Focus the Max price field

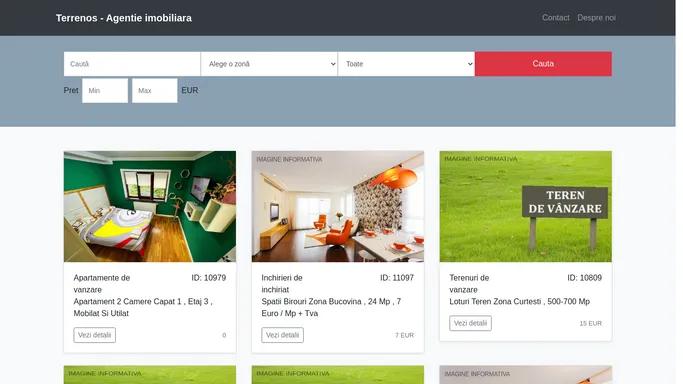point(155,91)
